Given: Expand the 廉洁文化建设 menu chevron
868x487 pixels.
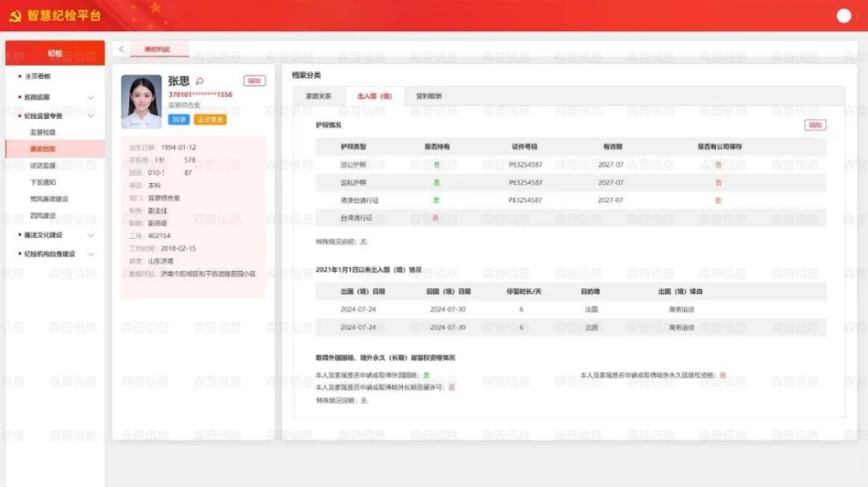Looking at the screenshot, I should (x=91, y=234).
